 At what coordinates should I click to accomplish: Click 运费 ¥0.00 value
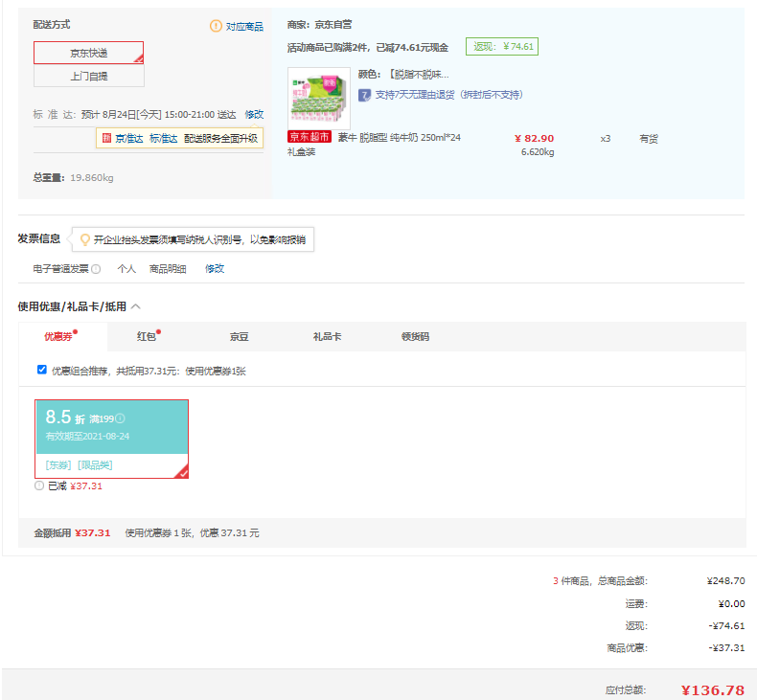[x=731, y=604]
